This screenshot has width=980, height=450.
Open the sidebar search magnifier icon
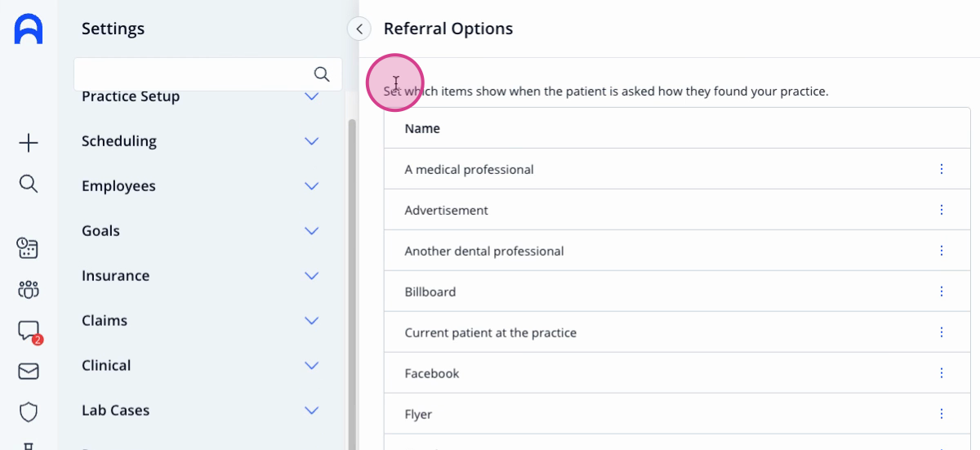29,184
